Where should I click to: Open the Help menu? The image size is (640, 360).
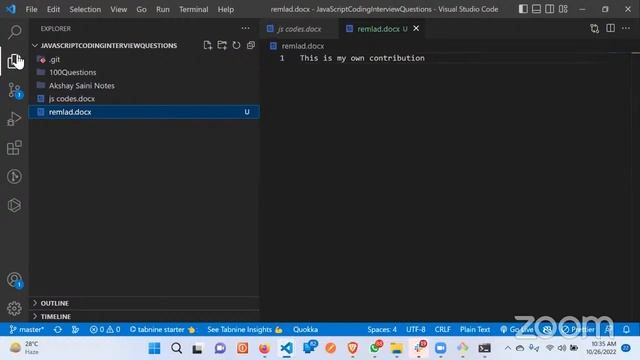click(x=225, y=9)
